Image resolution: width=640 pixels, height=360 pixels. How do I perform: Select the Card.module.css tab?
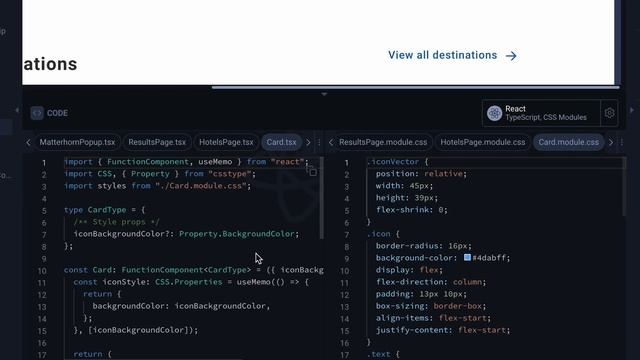[569, 142]
